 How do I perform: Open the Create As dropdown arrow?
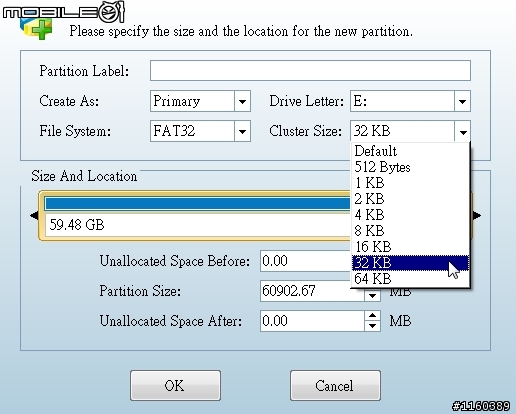point(242,101)
